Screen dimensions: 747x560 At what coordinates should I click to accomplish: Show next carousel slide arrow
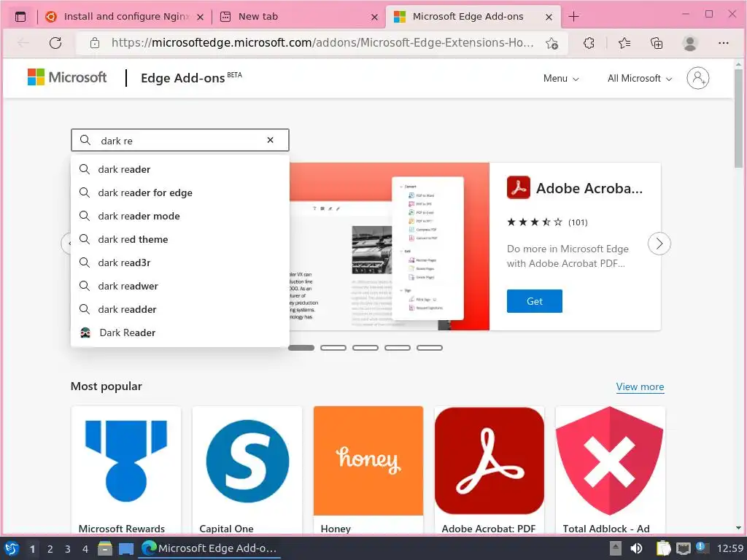[659, 244]
